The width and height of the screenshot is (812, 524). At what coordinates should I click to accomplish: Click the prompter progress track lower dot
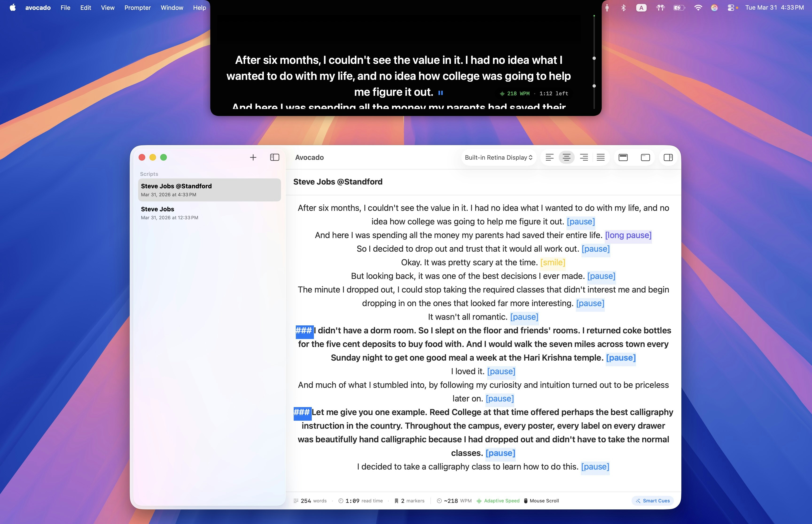click(x=594, y=86)
